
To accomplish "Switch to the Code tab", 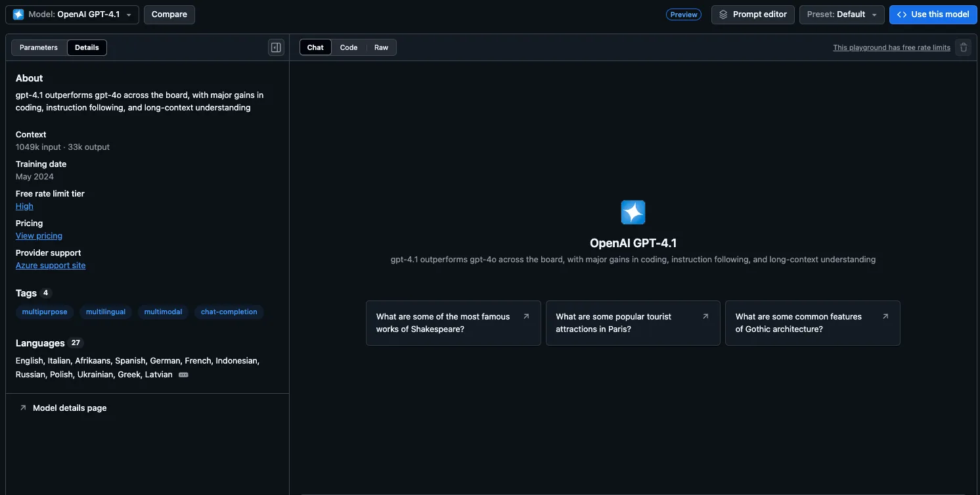I will click(x=349, y=47).
